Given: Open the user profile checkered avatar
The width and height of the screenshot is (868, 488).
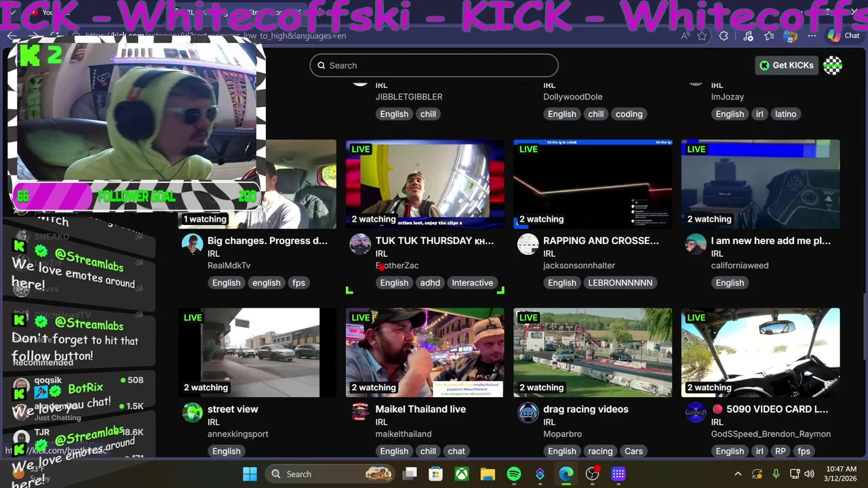Looking at the screenshot, I should point(833,65).
